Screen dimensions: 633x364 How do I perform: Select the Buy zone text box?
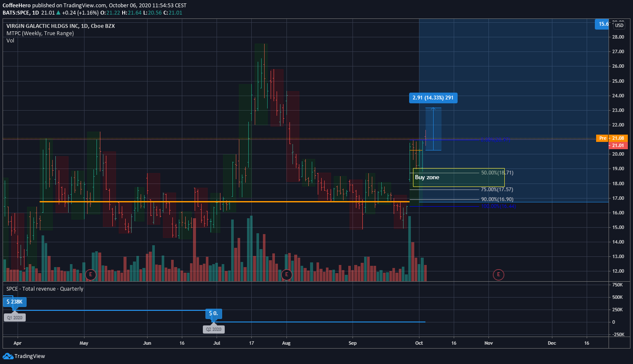pos(459,177)
